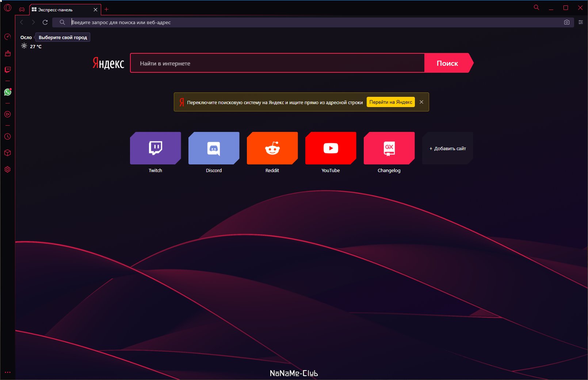Open WhatsApp messenger in sidebar

8,92
